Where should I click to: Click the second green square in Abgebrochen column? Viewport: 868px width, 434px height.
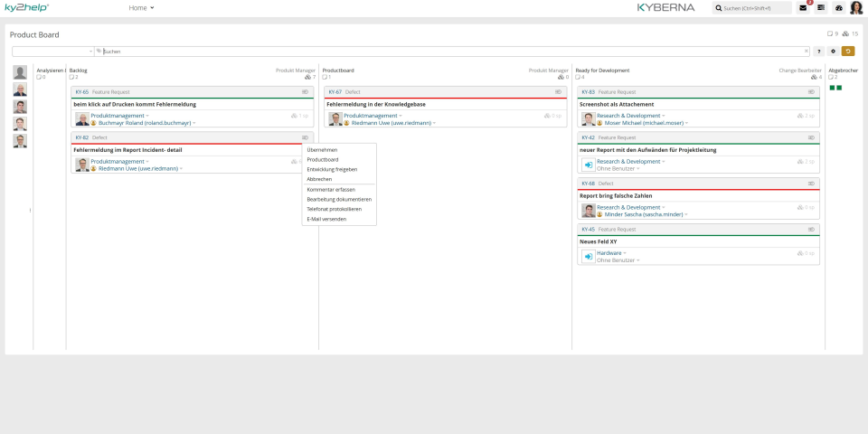click(x=839, y=88)
